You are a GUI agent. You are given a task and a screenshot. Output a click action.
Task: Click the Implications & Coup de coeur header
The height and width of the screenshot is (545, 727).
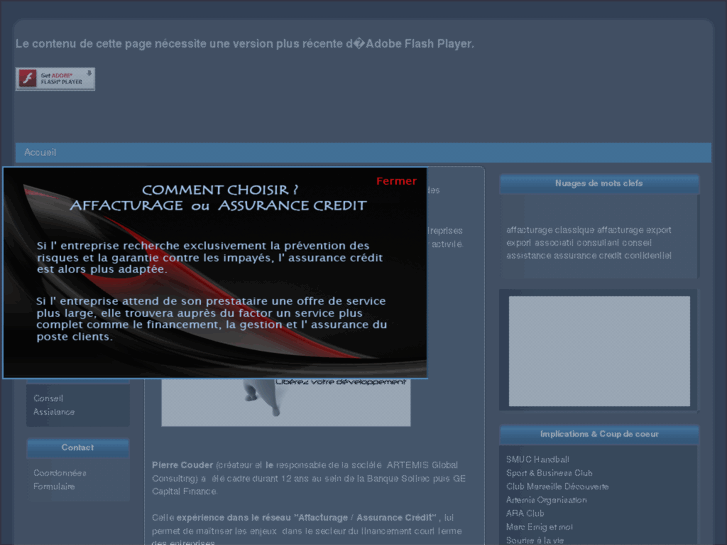(599, 435)
